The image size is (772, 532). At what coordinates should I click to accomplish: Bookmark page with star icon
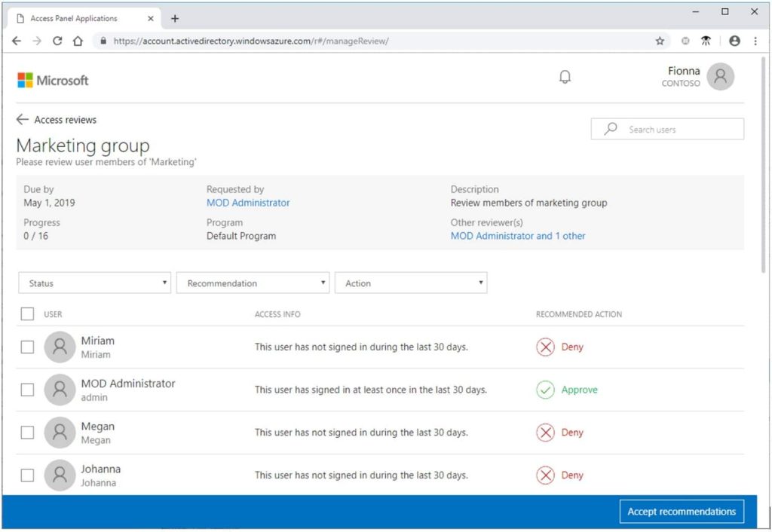point(660,41)
